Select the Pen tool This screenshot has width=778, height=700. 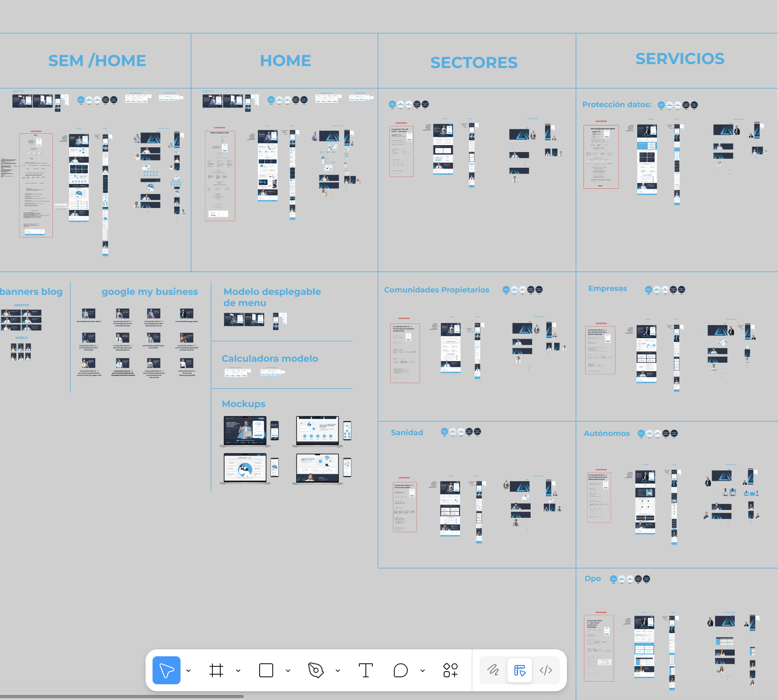317,670
